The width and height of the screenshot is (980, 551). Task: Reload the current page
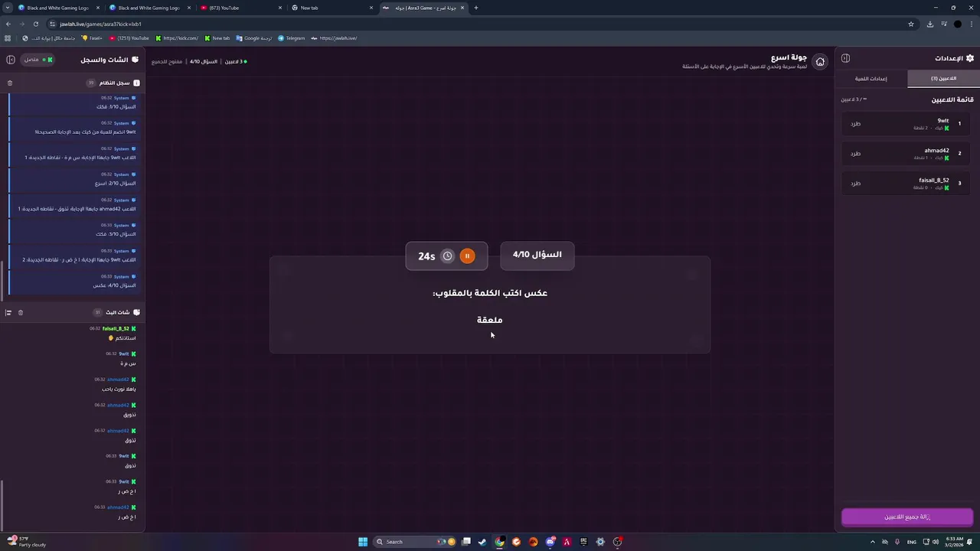click(35, 24)
